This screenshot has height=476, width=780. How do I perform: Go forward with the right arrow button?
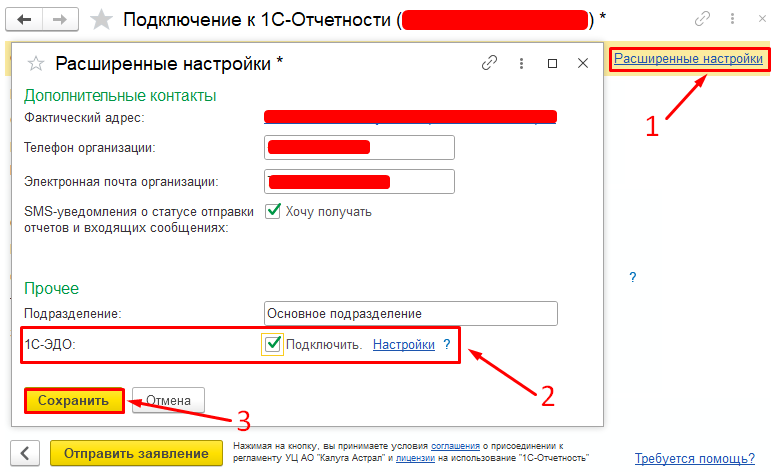[x=60, y=20]
